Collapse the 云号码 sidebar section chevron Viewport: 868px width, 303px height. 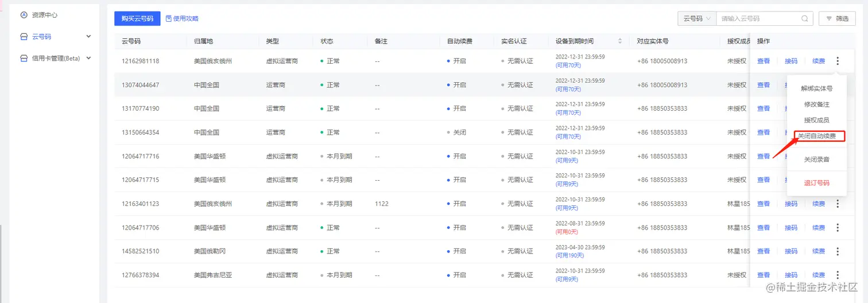click(x=88, y=36)
